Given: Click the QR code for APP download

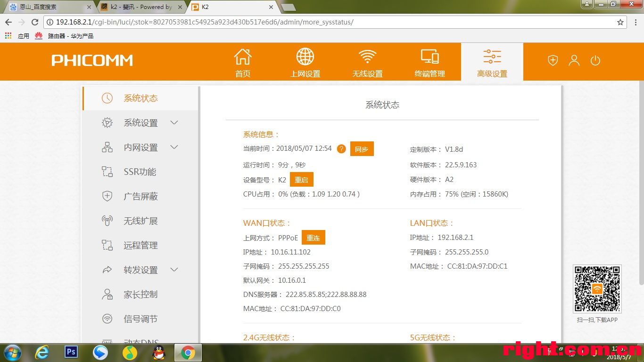Looking at the screenshot, I should click(597, 289).
